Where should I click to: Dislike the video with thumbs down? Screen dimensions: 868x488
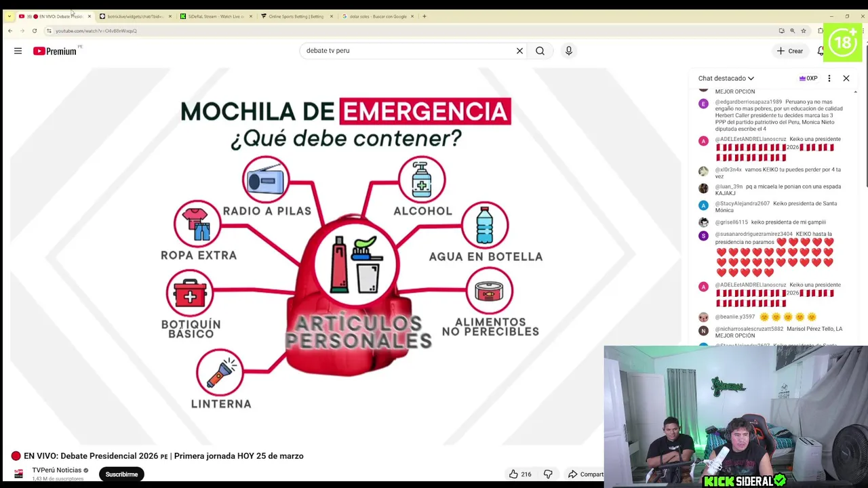(548, 474)
